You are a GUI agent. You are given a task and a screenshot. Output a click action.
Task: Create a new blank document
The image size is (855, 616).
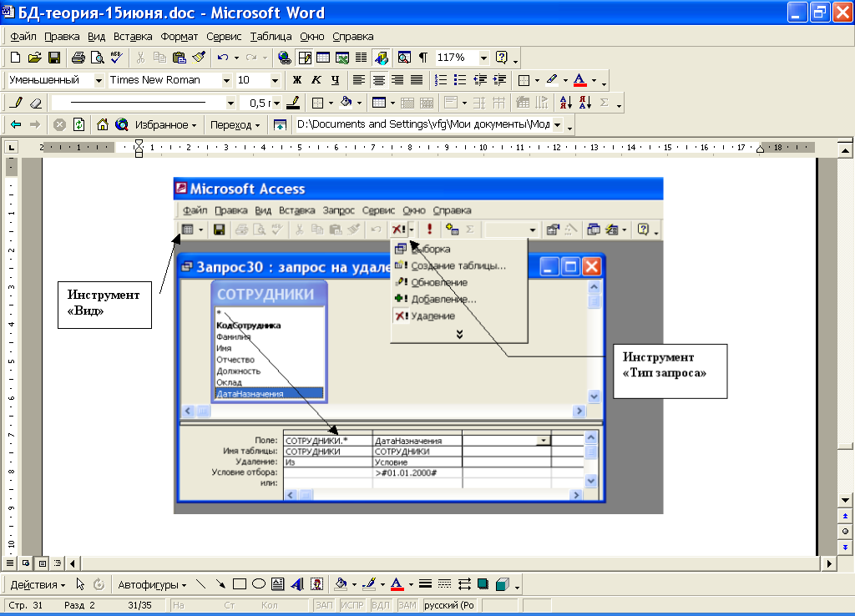pyautogui.click(x=15, y=58)
